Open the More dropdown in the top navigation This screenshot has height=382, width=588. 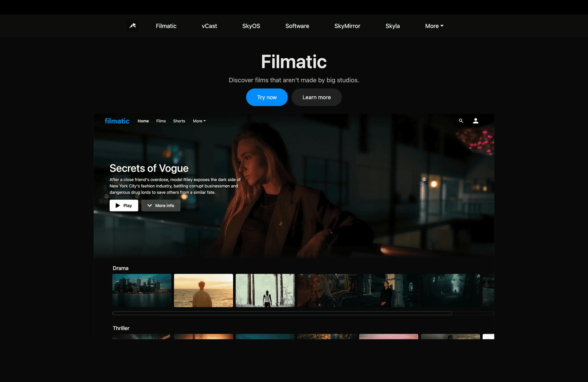(434, 26)
